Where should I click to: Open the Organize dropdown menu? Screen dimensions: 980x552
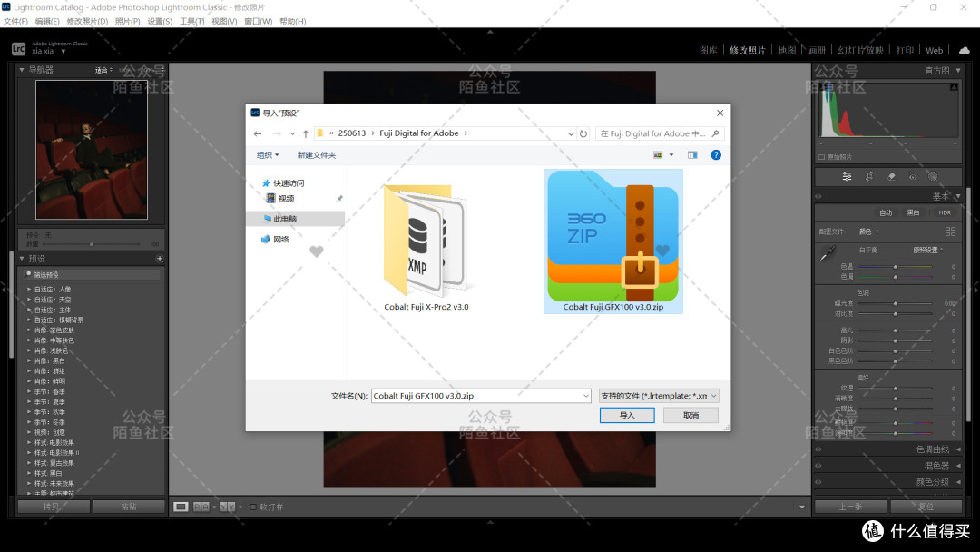[x=268, y=155]
